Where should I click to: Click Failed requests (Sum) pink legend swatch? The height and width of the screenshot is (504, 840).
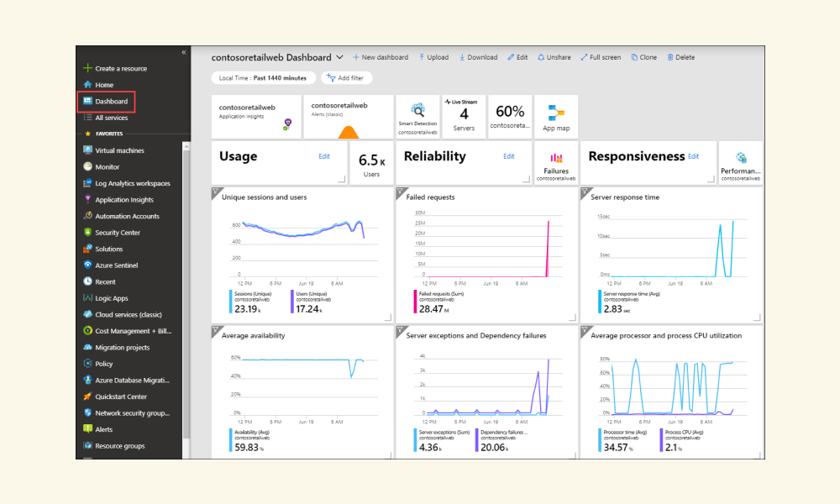[x=415, y=302]
